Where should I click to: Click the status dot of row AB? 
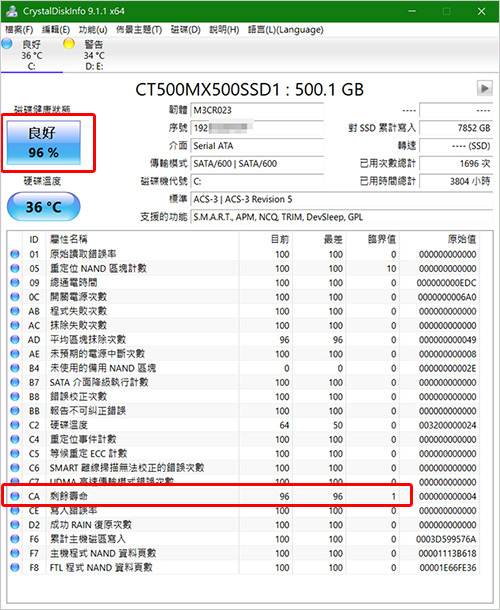click(15, 311)
